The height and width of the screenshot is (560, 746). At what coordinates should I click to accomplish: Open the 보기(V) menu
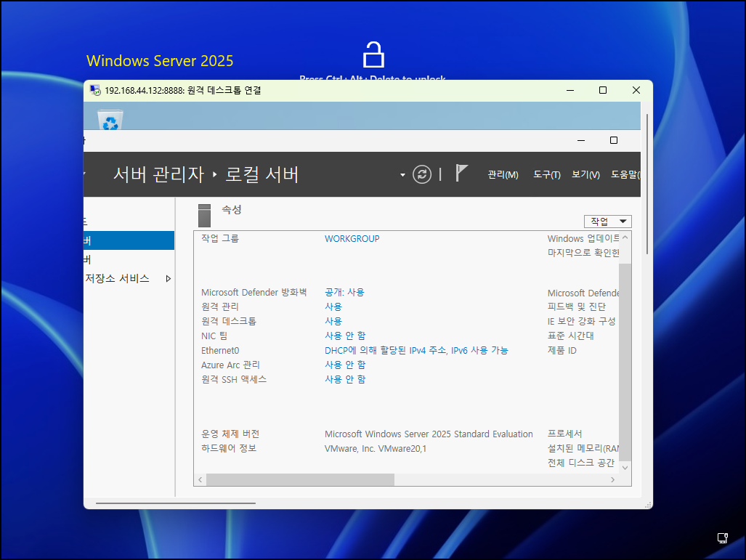[585, 174]
